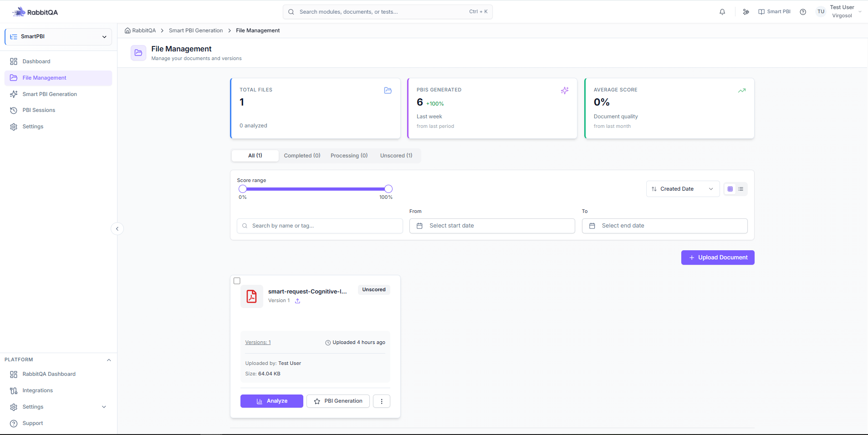Select the smart-request file checkbox

click(x=237, y=281)
